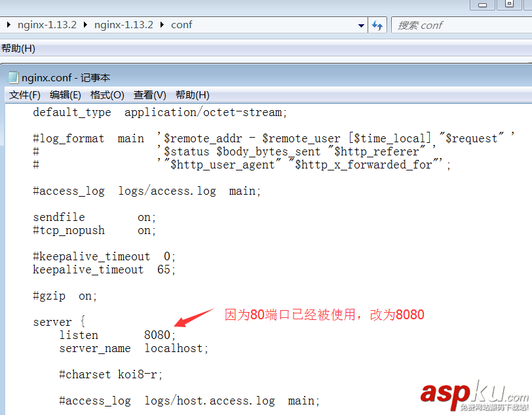This screenshot has height=415, width=532.
Task: Go to first nginx-1.13.2 breadcrumb folder
Action: (47, 25)
